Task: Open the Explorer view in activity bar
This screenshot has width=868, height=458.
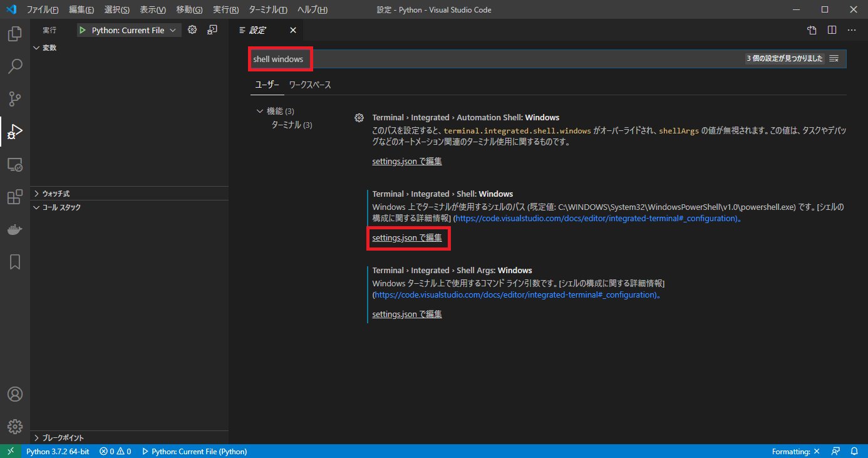Action: [15, 33]
